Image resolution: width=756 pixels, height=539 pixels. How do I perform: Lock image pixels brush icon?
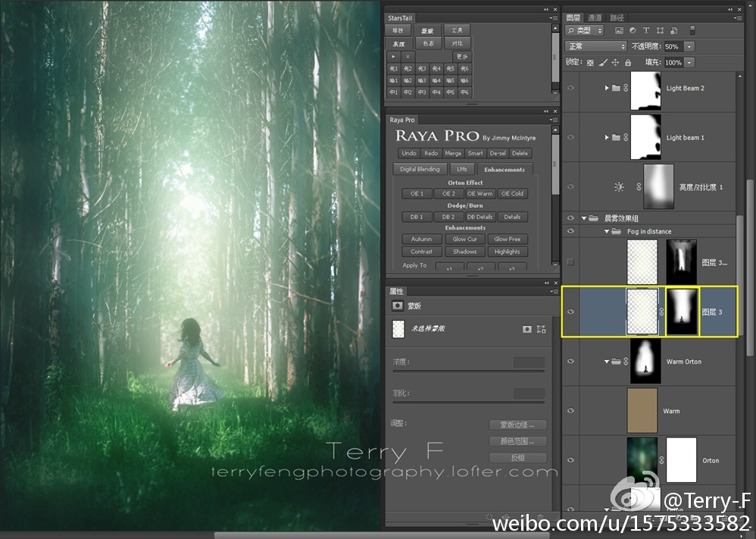pos(603,62)
